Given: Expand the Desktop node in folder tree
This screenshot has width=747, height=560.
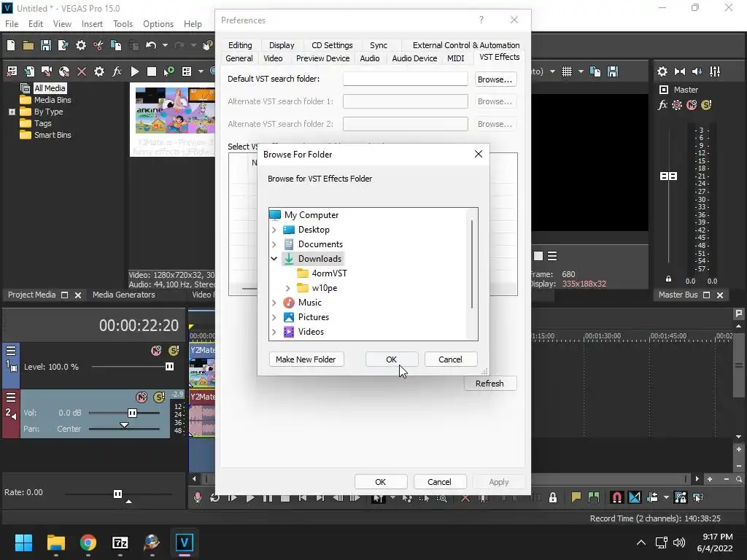Looking at the screenshot, I should pos(274,230).
